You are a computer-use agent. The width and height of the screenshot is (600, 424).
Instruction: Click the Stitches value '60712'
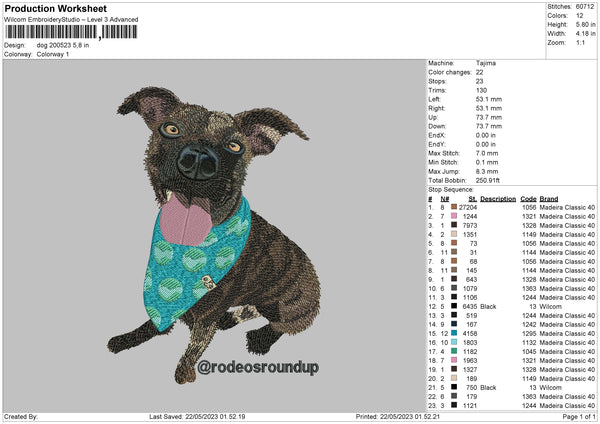point(585,7)
